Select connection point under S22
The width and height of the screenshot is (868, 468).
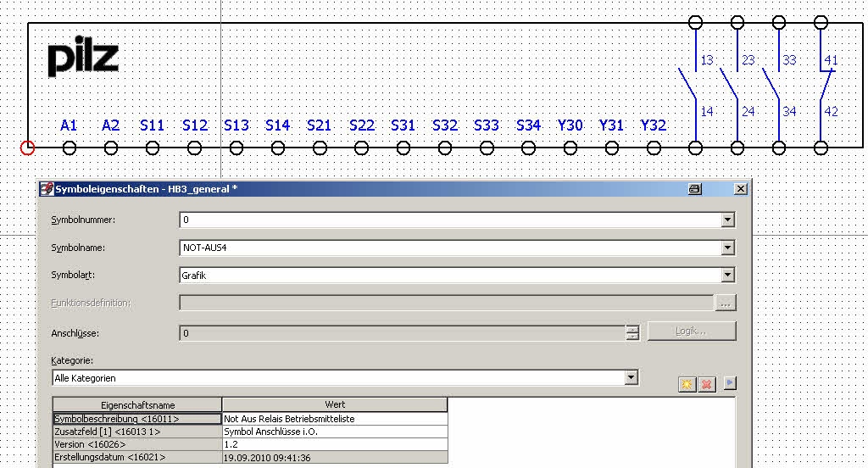[361, 148]
